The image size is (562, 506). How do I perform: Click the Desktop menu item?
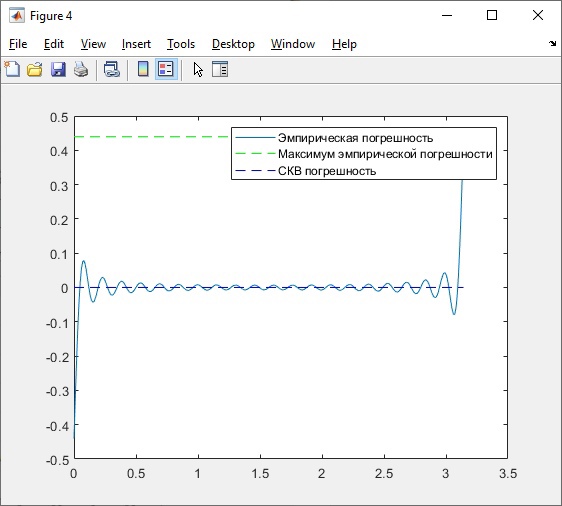click(233, 44)
